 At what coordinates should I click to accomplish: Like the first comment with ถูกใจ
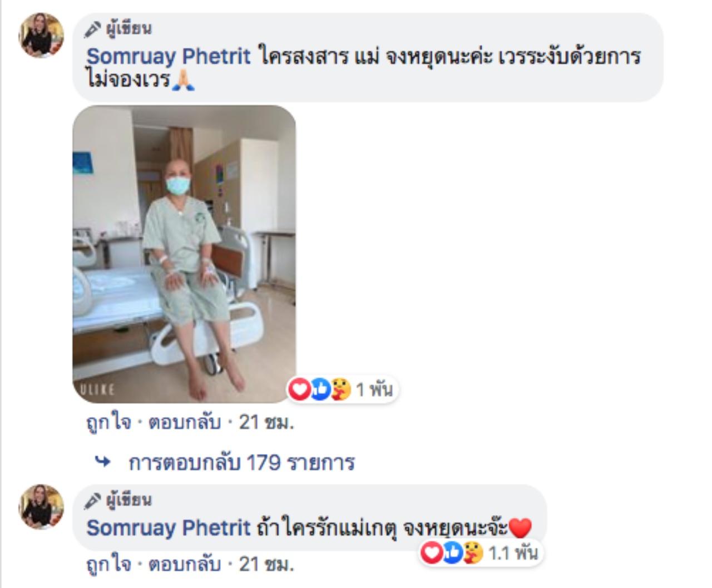(x=109, y=423)
